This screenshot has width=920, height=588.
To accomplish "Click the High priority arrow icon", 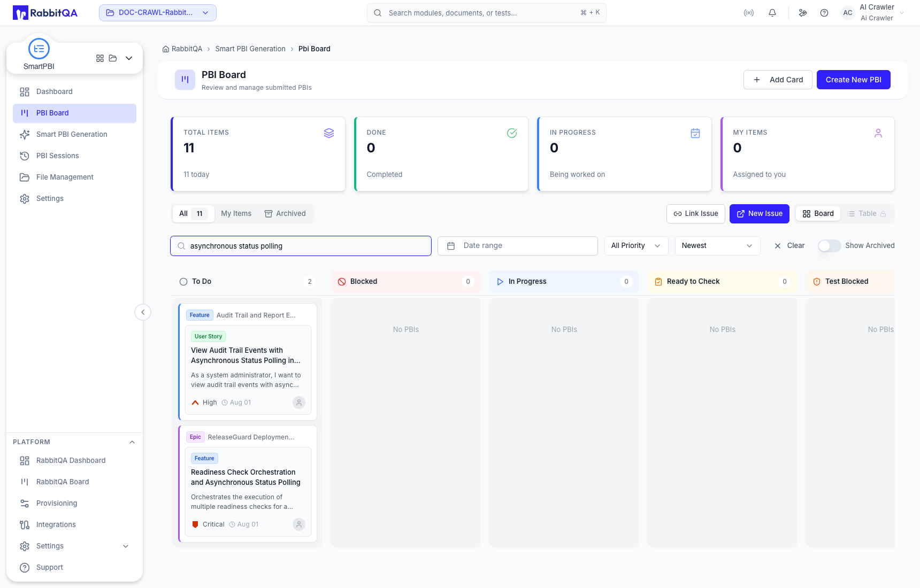I will (x=195, y=403).
